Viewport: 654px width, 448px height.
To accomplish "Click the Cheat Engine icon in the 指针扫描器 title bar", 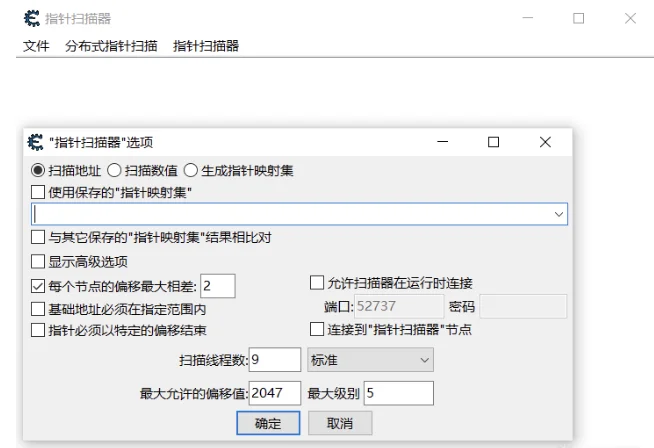I will coord(32,18).
